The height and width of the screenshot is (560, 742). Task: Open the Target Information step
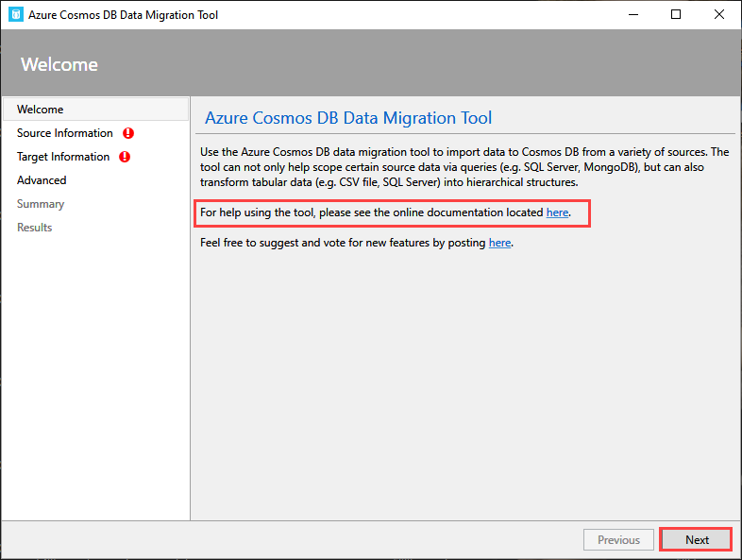(62, 157)
